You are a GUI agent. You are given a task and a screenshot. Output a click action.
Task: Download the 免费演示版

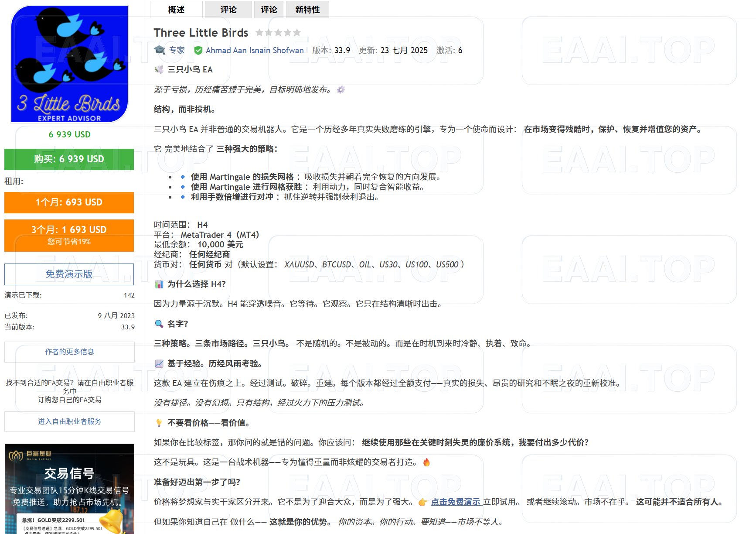(69, 274)
